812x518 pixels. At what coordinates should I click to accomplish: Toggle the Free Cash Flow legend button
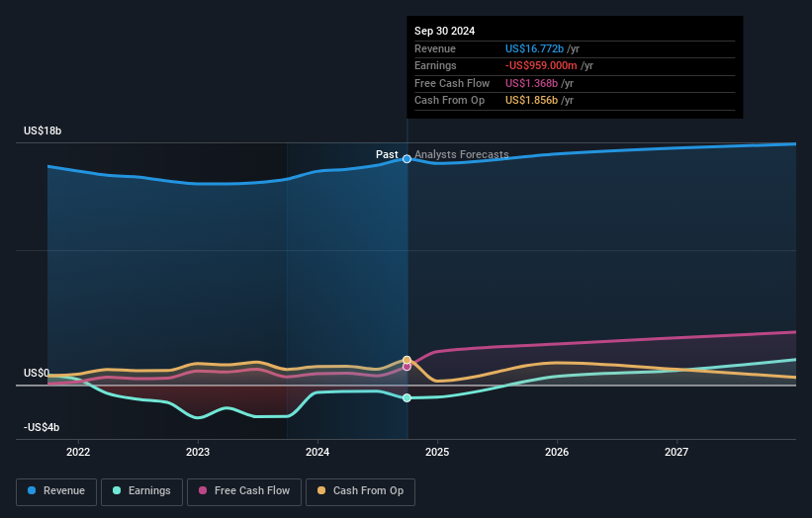click(x=244, y=491)
